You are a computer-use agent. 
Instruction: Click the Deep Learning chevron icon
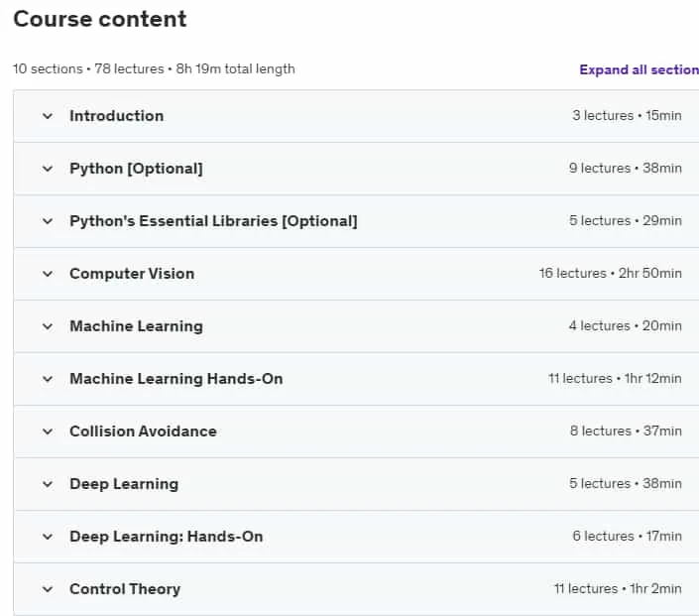tap(48, 484)
